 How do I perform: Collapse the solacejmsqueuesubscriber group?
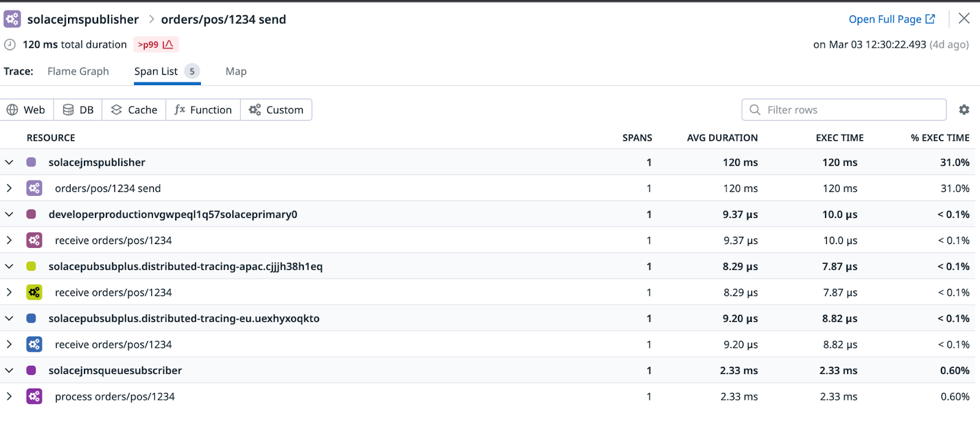pos(9,370)
